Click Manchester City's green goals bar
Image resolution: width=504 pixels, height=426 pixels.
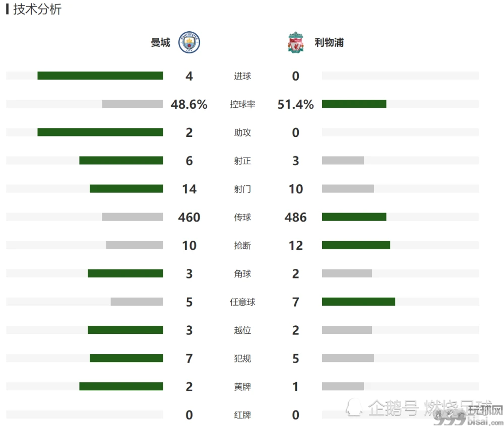[100, 76]
